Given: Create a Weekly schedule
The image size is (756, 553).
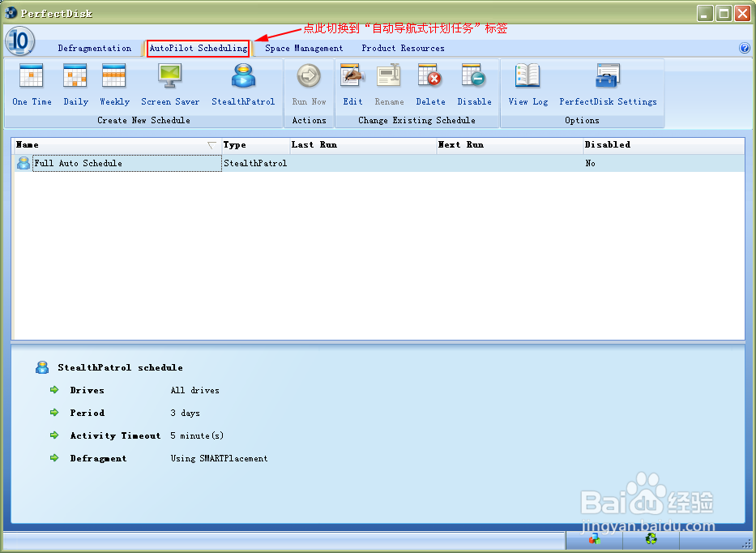Looking at the screenshot, I should point(114,85).
